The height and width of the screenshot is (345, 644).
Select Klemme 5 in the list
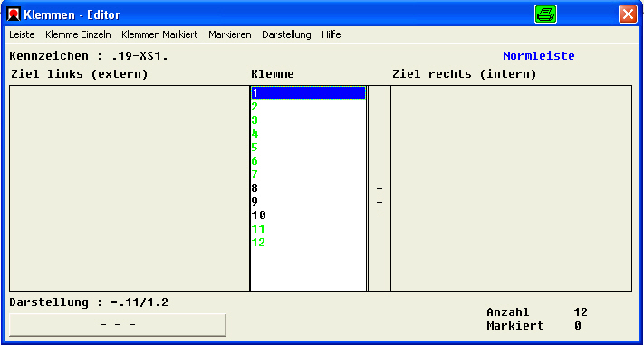[x=308, y=148]
